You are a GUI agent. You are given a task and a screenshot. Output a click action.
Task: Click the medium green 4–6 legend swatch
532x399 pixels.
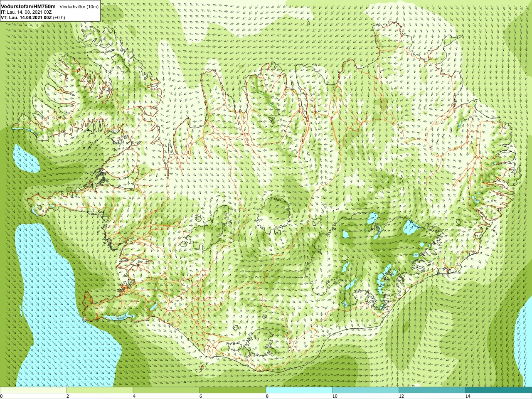point(166,390)
